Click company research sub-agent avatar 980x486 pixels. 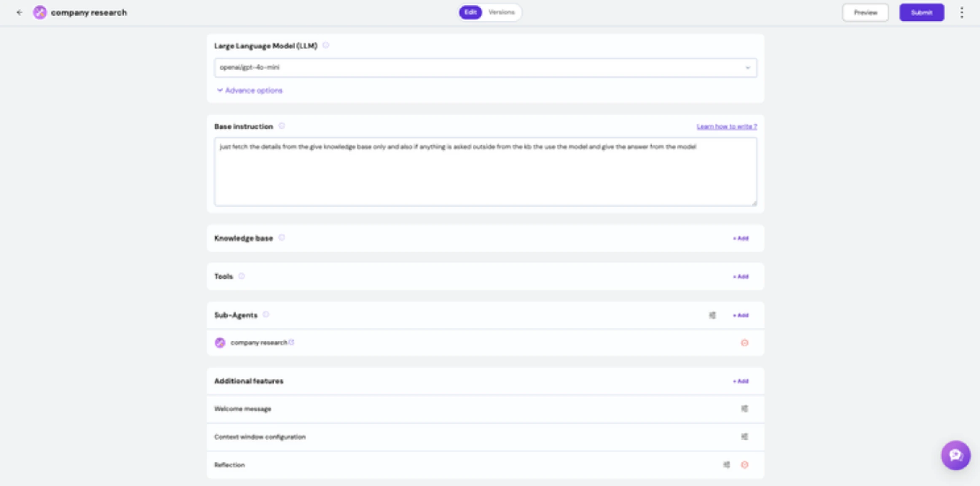click(x=220, y=343)
